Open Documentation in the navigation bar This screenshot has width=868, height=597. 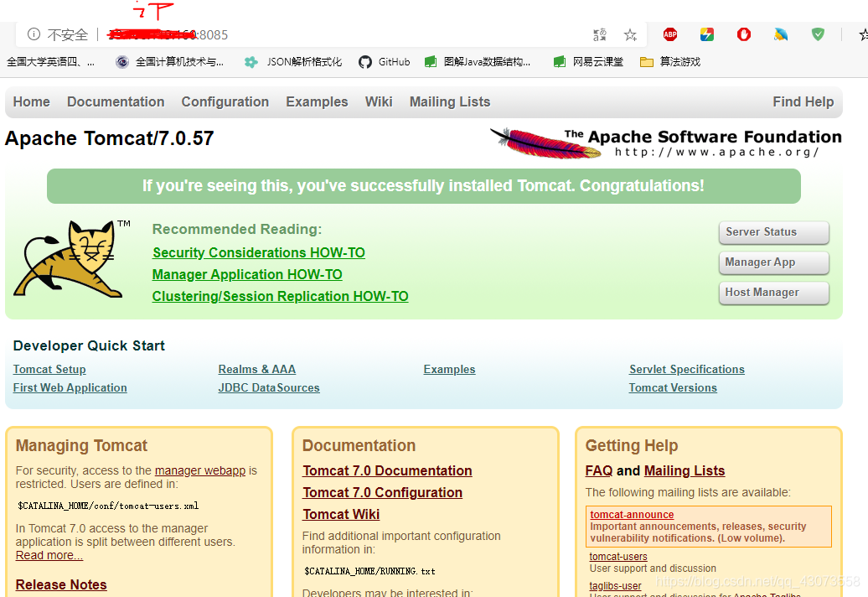coord(116,102)
